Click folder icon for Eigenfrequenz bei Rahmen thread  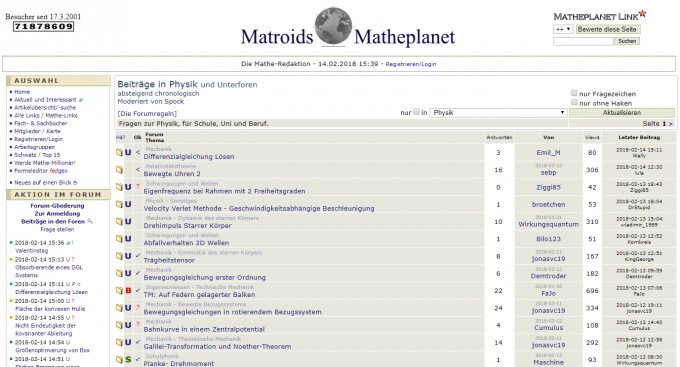[119, 187]
